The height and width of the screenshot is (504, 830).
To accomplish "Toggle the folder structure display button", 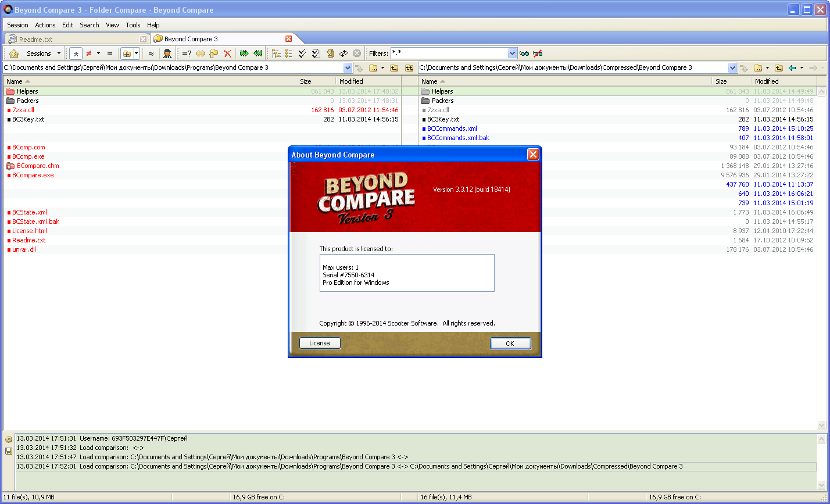I will [127, 53].
